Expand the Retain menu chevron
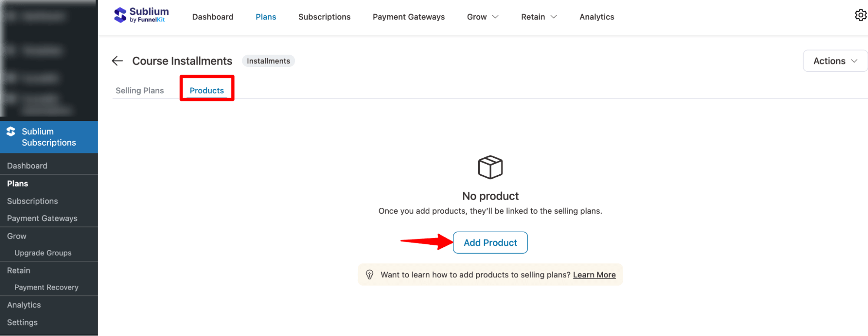This screenshot has width=868, height=336. tap(553, 17)
